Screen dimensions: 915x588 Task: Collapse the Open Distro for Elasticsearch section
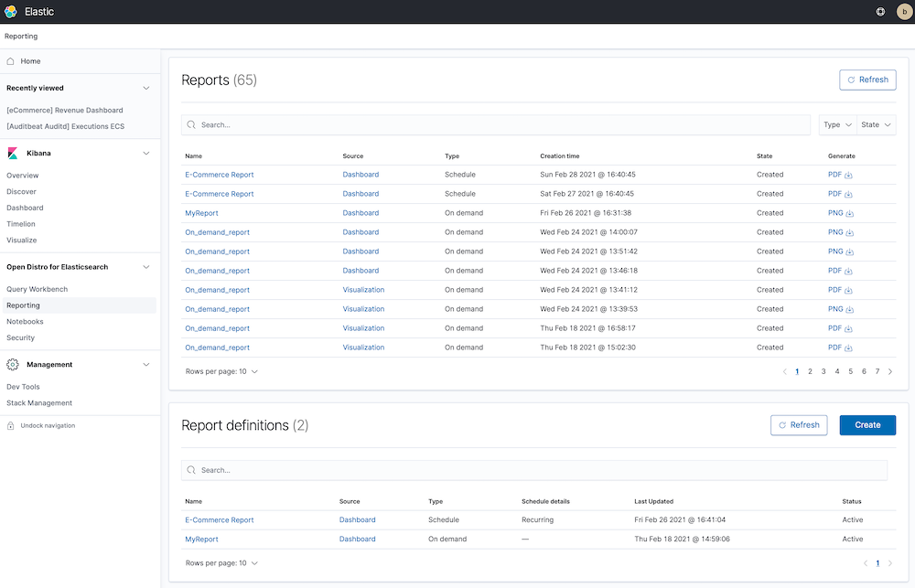click(145, 266)
